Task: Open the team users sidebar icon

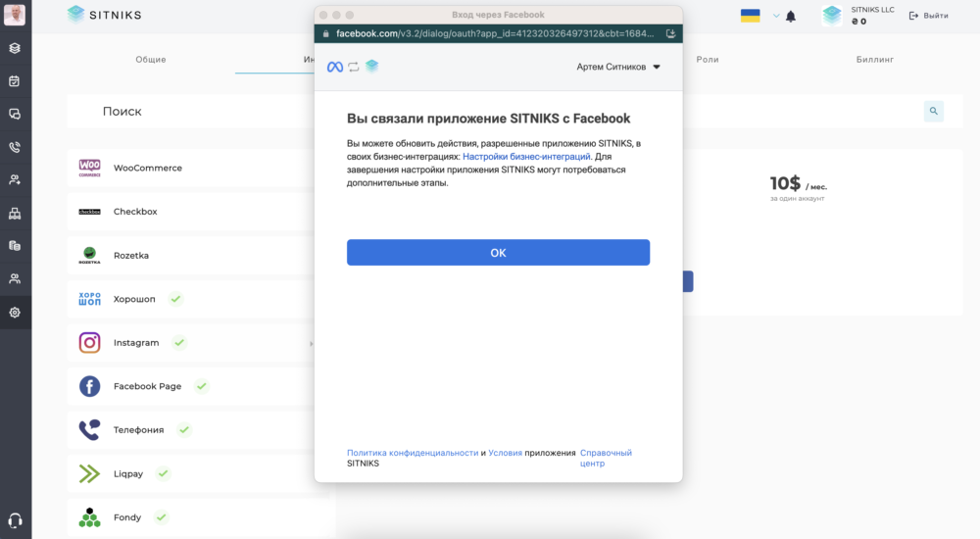Action: click(x=15, y=279)
